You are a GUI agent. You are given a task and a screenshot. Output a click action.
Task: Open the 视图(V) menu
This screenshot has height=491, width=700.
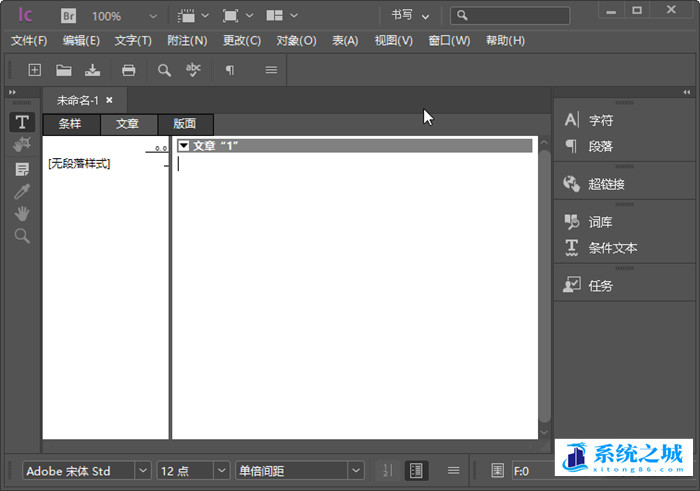(x=394, y=41)
